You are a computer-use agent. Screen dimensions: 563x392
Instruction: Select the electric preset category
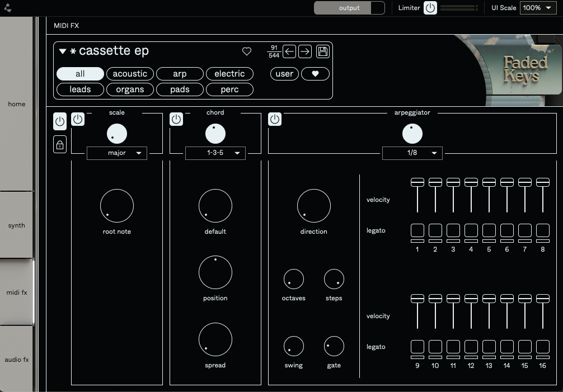pos(230,74)
